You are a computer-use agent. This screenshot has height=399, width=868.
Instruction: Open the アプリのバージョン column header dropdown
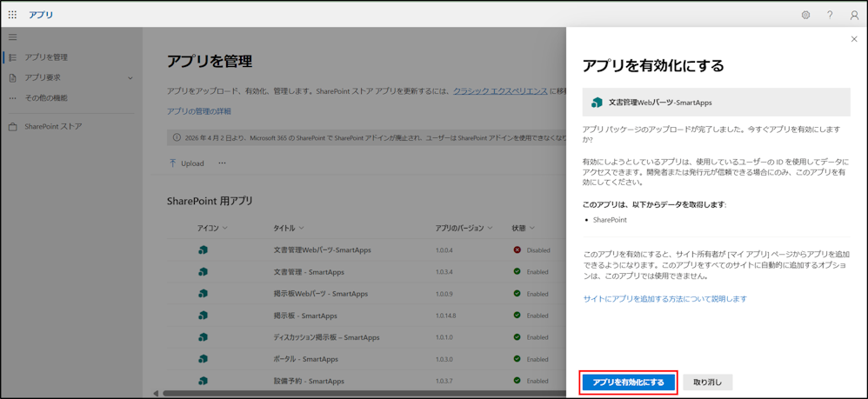tap(489, 228)
